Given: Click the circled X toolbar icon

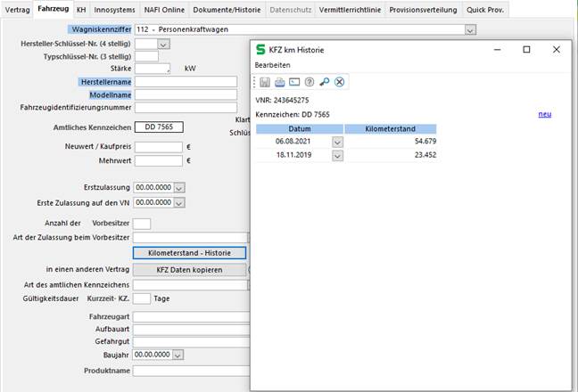Looking at the screenshot, I should click(340, 82).
